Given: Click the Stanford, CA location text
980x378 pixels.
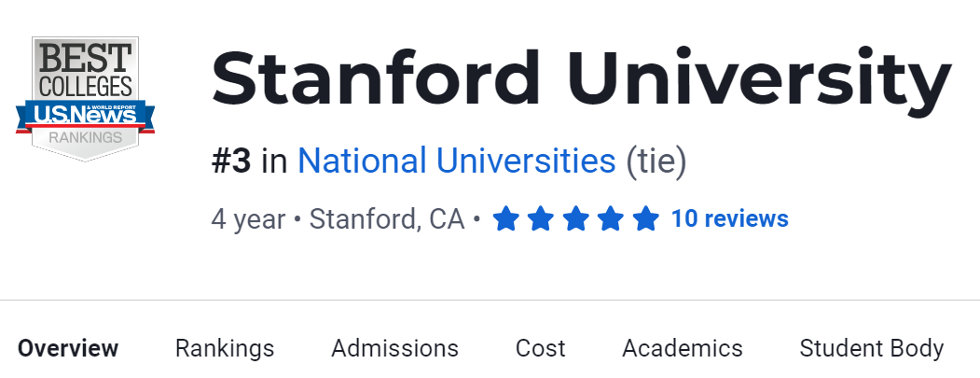Looking at the screenshot, I should click(386, 219).
